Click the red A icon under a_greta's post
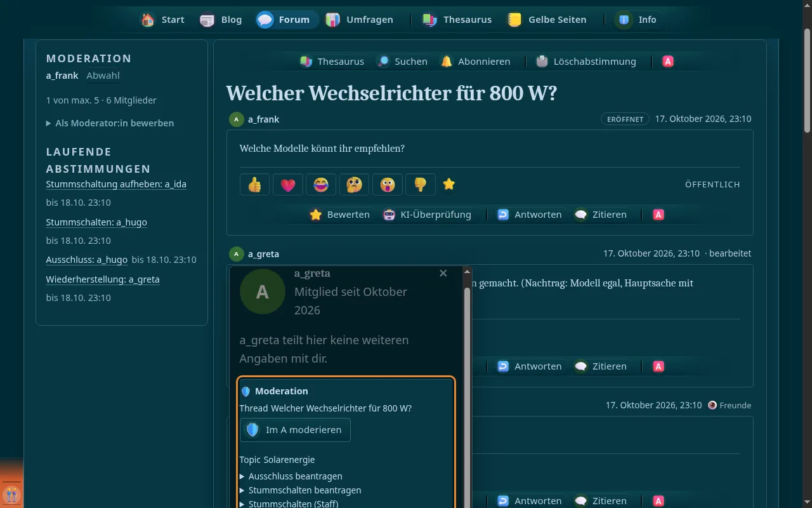The height and width of the screenshot is (508, 812). point(658,366)
